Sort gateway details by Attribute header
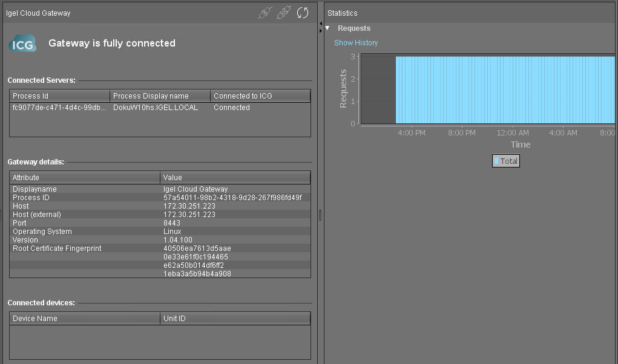The width and height of the screenshot is (618, 364). click(x=85, y=178)
